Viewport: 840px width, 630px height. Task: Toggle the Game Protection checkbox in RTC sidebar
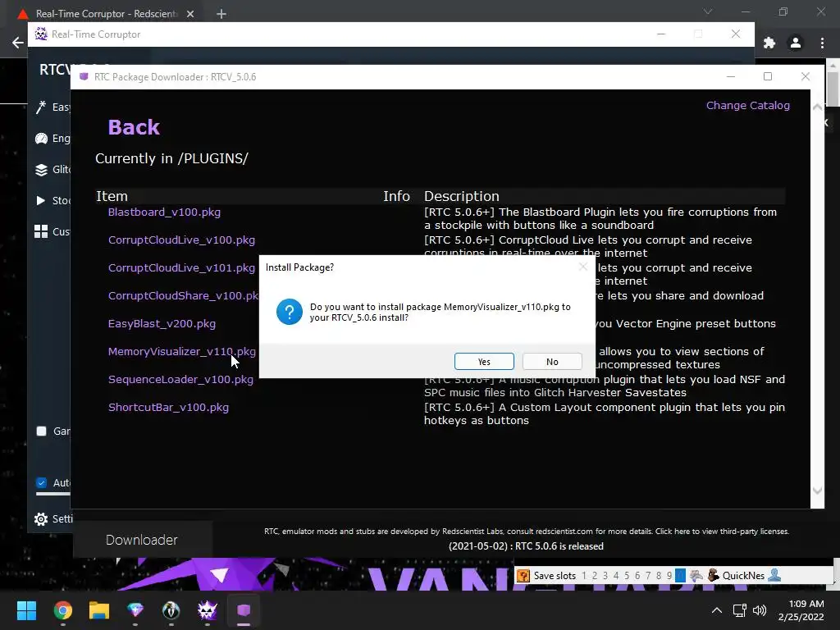[41, 431]
